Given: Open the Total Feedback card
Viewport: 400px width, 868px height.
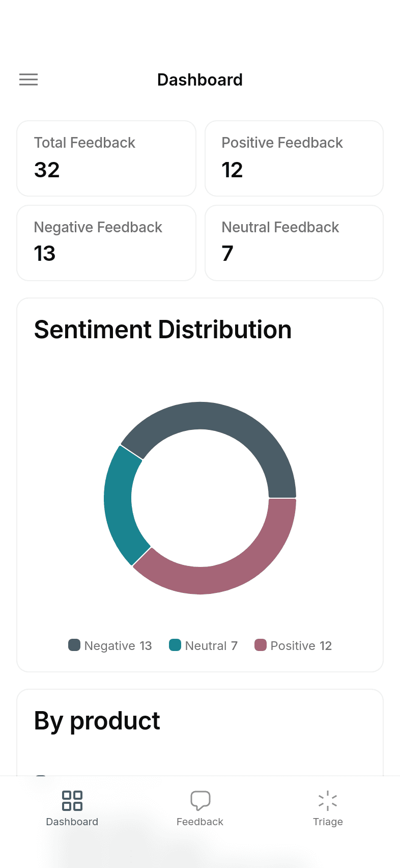Looking at the screenshot, I should 106,158.
